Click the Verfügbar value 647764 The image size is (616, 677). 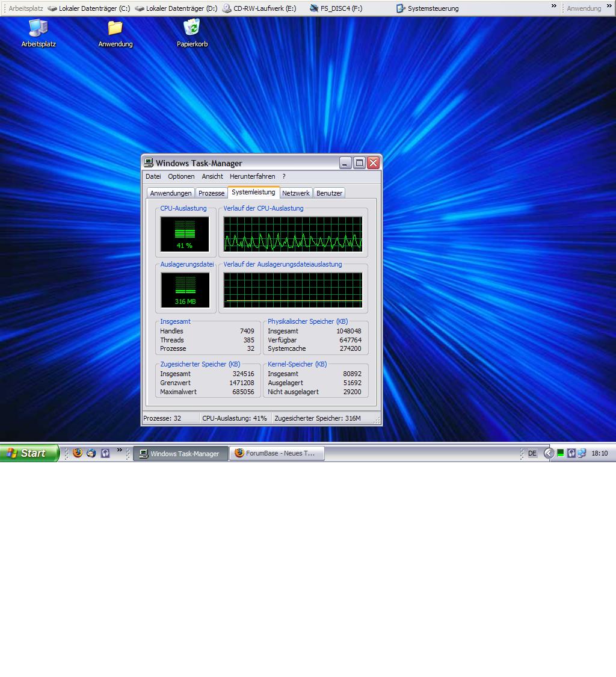[x=351, y=340]
